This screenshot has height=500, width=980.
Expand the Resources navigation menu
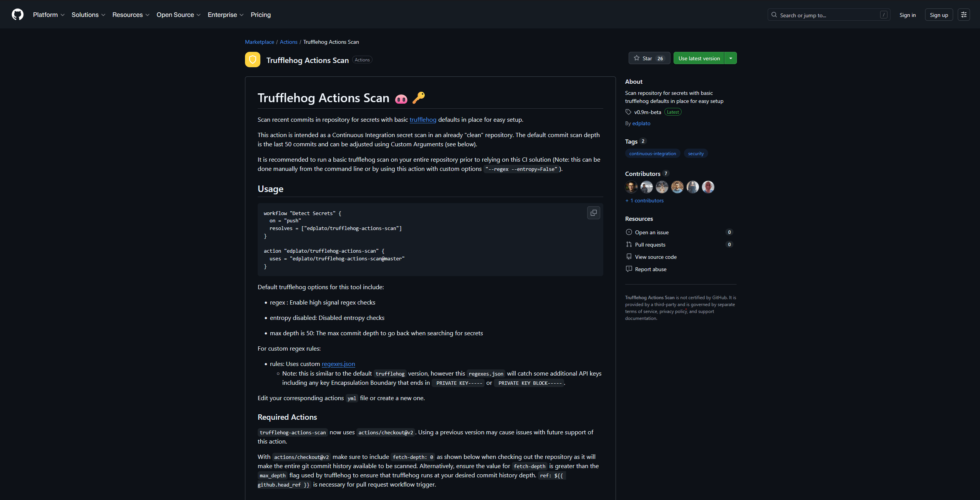click(x=131, y=15)
